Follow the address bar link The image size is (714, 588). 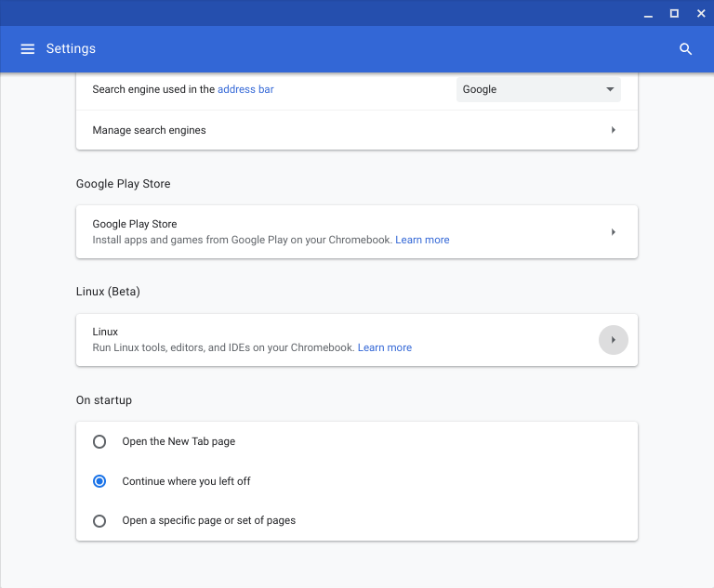click(x=245, y=89)
